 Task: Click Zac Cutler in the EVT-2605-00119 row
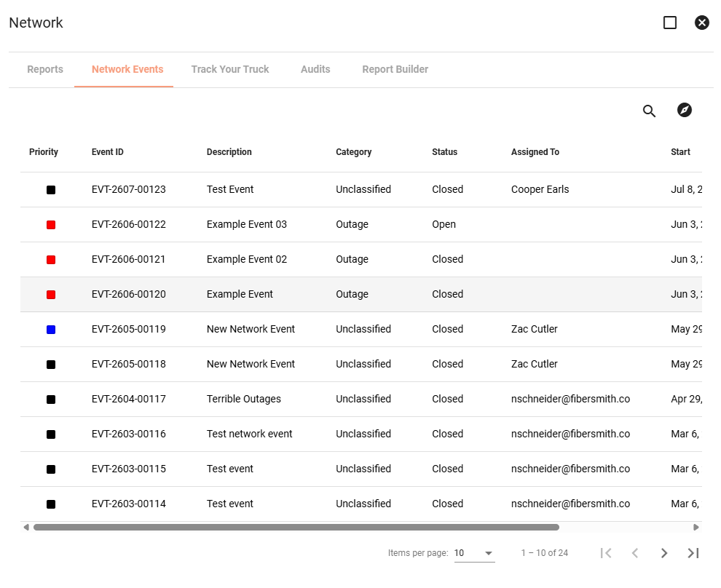click(x=535, y=329)
